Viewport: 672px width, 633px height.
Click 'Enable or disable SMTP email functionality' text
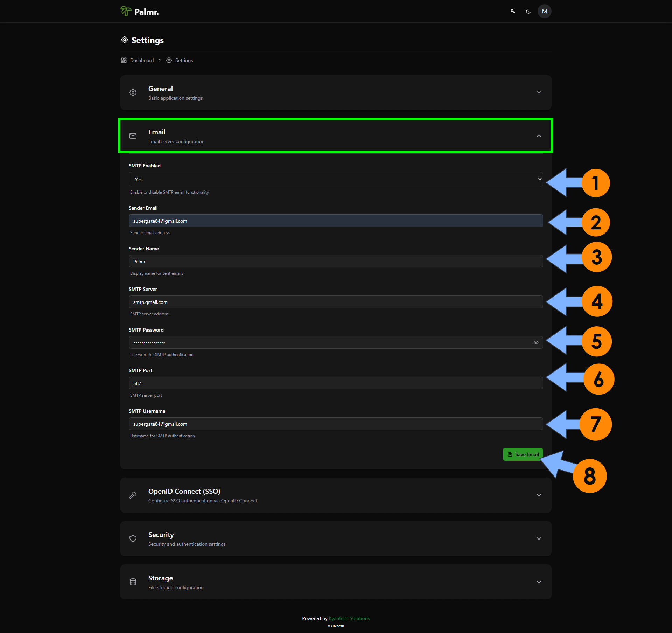coord(169,192)
